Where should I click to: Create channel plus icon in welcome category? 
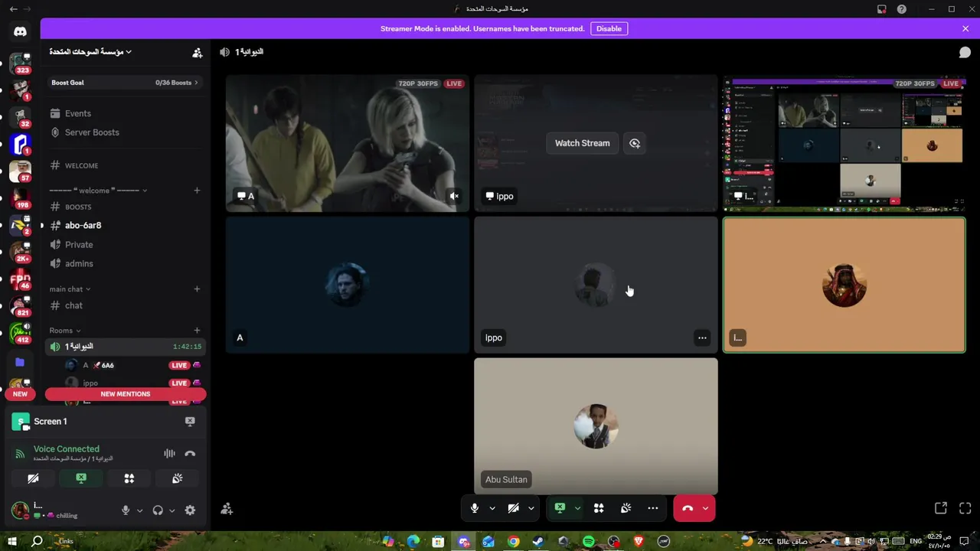pos(197,191)
